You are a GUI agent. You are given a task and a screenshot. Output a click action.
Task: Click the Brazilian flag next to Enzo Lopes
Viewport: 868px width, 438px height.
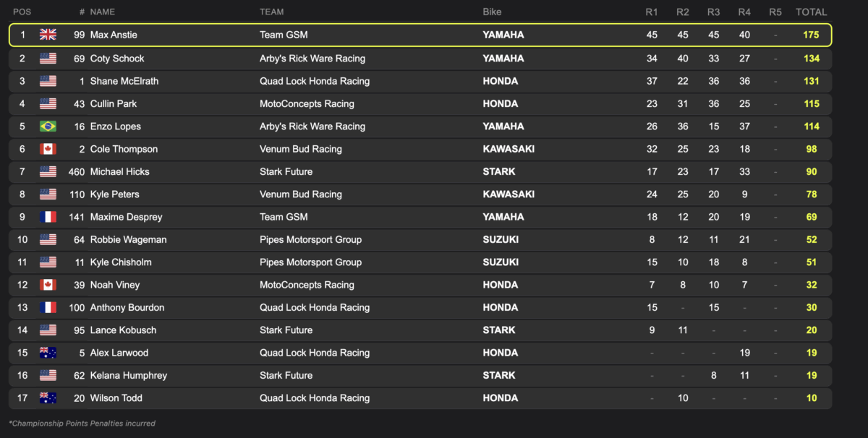pos(48,126)
